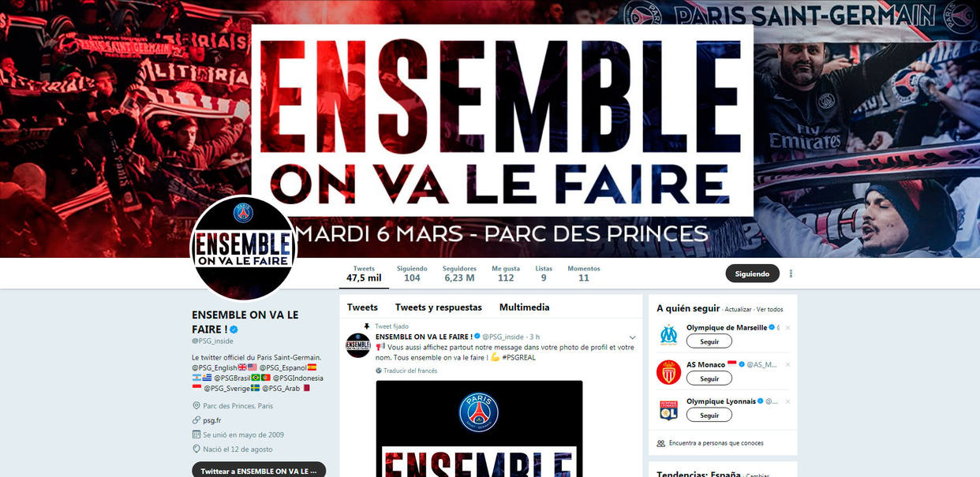Click the PSG profile avatar picture
Screen dimensions: 980x477
click(244, 248)
